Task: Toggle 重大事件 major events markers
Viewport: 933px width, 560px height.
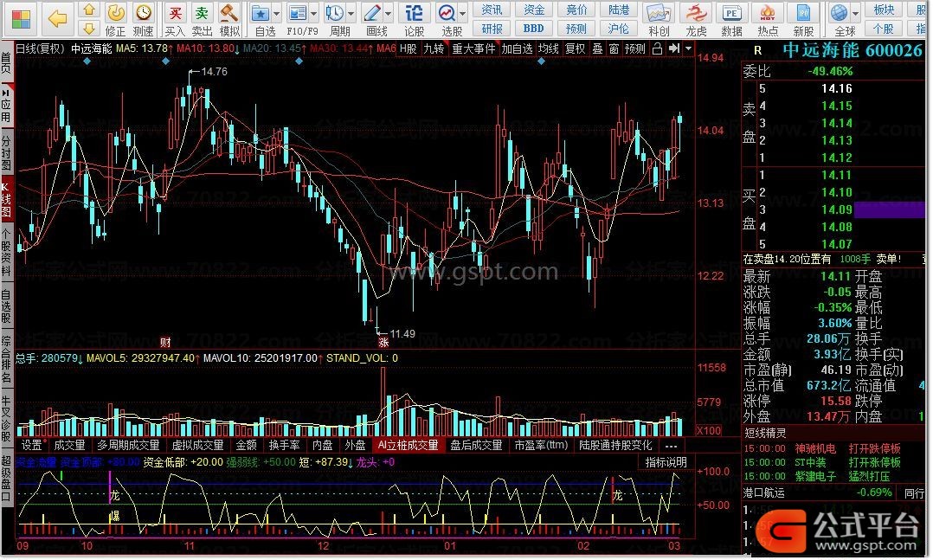Action: 473,48
